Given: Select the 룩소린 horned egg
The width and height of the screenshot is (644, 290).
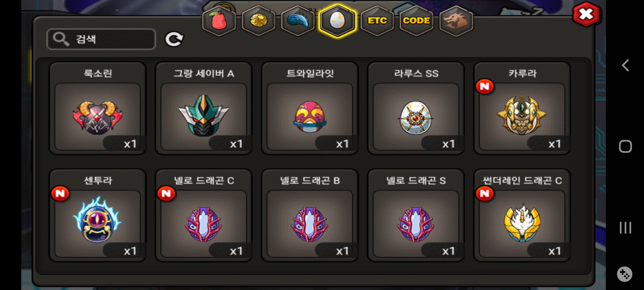Looking at the screenshot, I should point(97,108).
